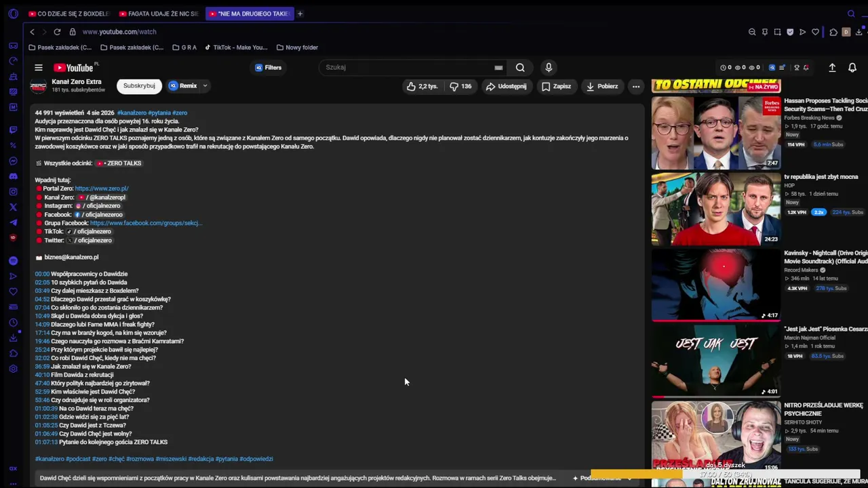The height and width of the screenshot is (488, 868).
Task: Open the zero.pl portal link
Action: click(102, 188)
